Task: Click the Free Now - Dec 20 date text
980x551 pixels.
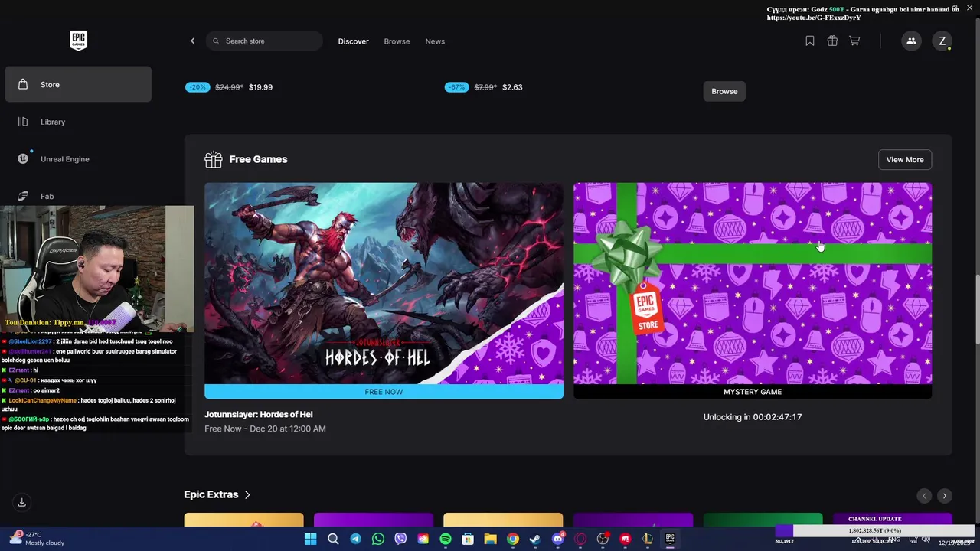Action: pyautogui.click(x=265, y=429)
